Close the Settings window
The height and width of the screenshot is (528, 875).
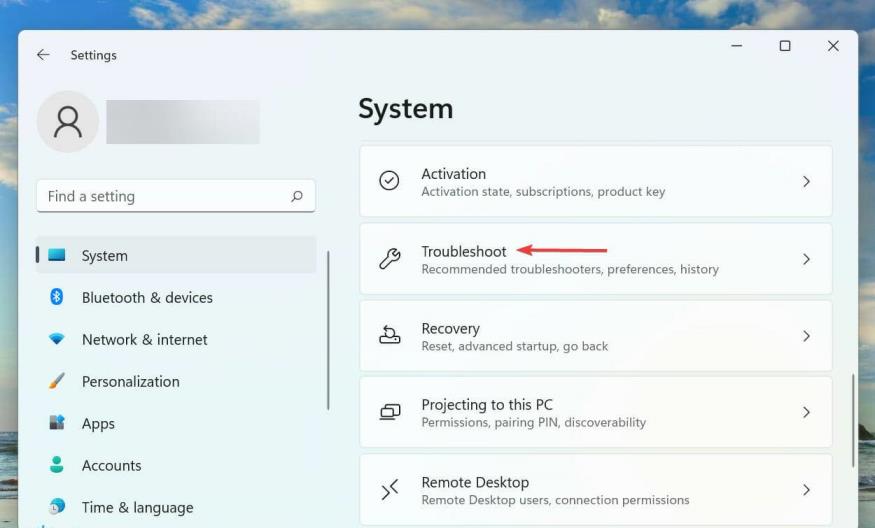click(x=833, y=46)
